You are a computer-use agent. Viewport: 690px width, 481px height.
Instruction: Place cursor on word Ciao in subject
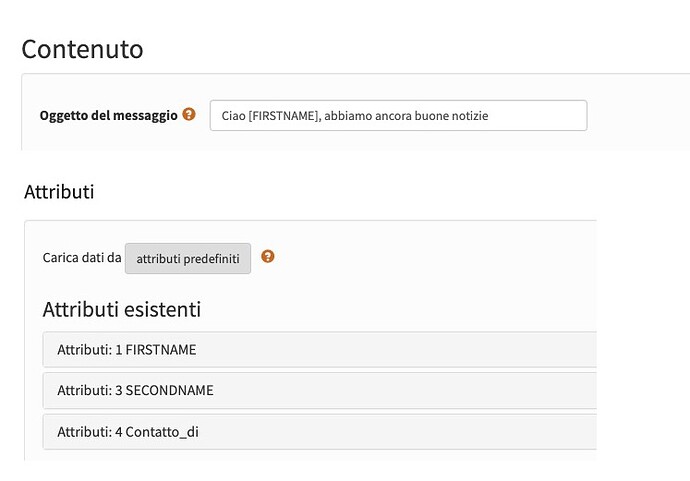tap(233, 116)
